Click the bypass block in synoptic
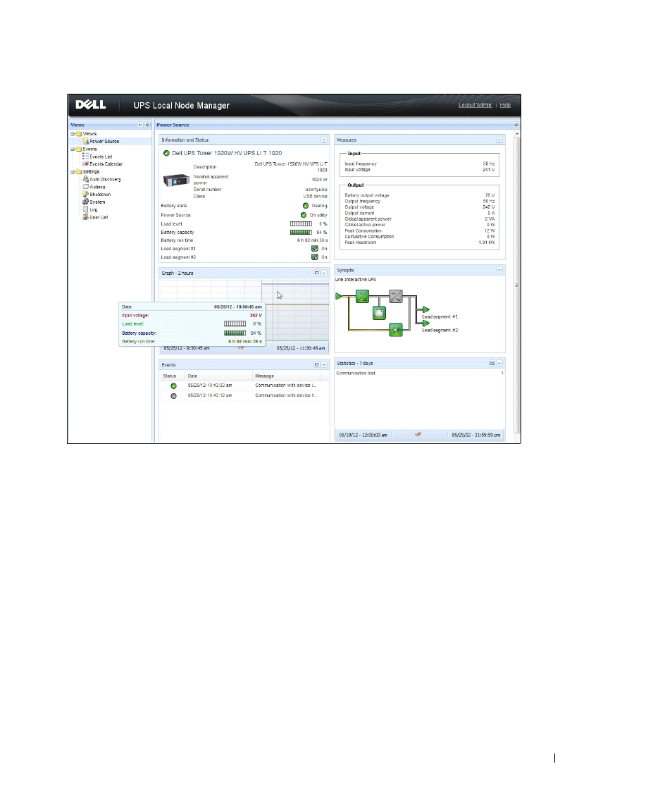Screen dimensions: 672x807 coord(396,329)
